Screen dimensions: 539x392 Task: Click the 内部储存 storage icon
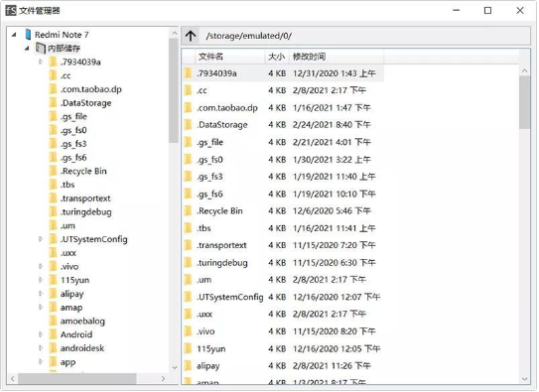41,48
